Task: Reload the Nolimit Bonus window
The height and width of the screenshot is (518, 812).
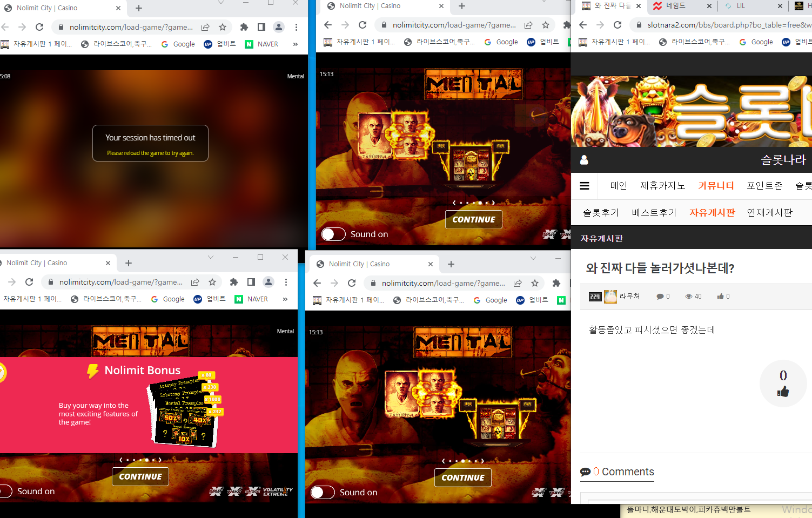Action: (x=29, y=282)
